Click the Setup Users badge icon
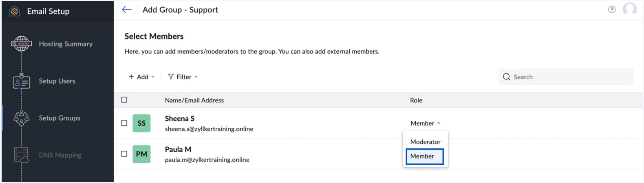644x183 pixels. click(x=21, y=81)
